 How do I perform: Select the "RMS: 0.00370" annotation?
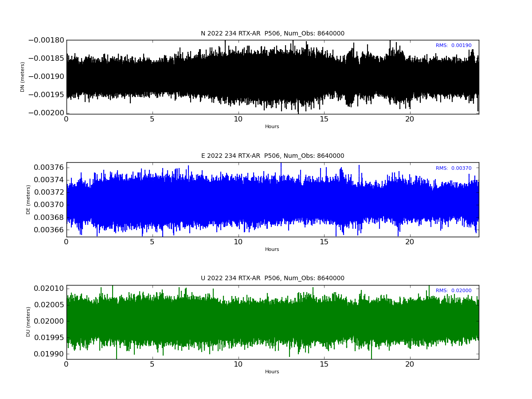[x=454, y=168]
